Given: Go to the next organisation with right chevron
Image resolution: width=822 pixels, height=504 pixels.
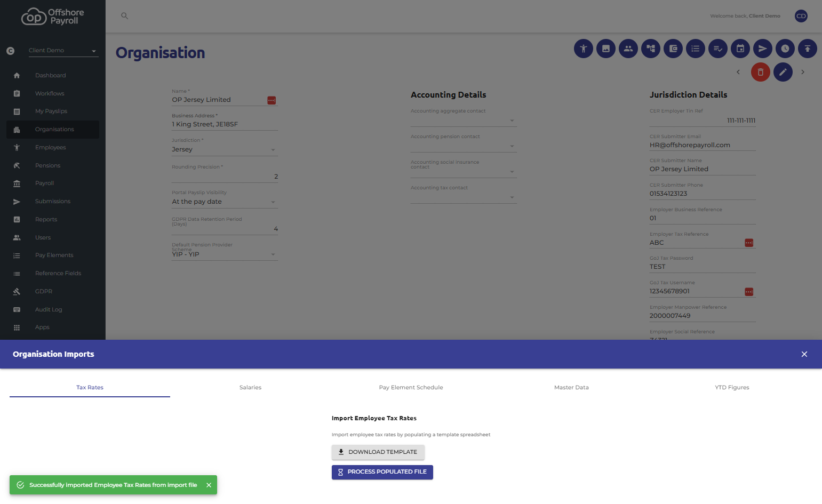Looking at the screenshot, I should [803, 72].
